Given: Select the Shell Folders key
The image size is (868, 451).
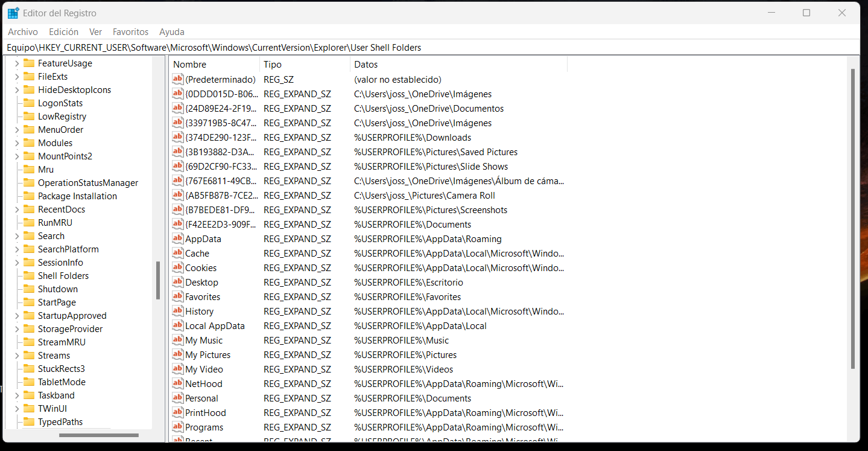Looking at the screenshot, I should point(63,275).
